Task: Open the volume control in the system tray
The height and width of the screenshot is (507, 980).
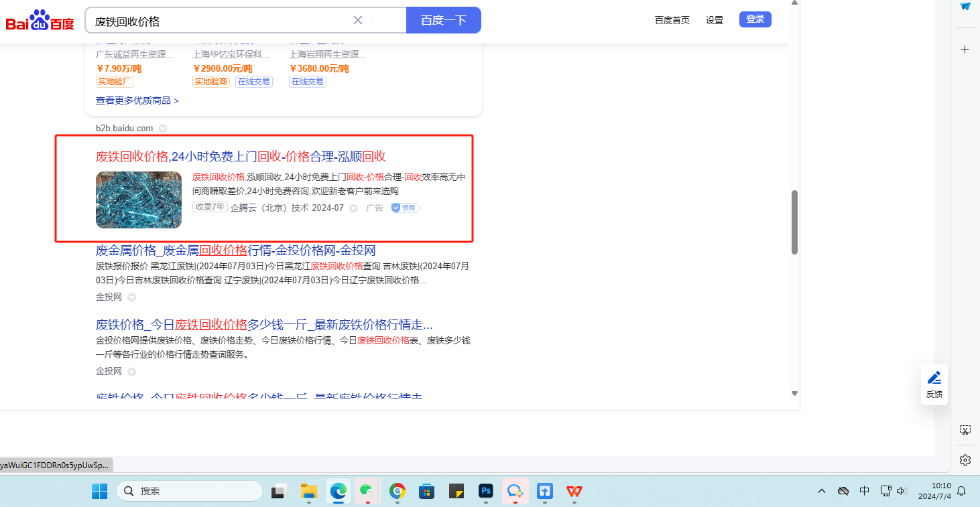Action: click(901, 491)
